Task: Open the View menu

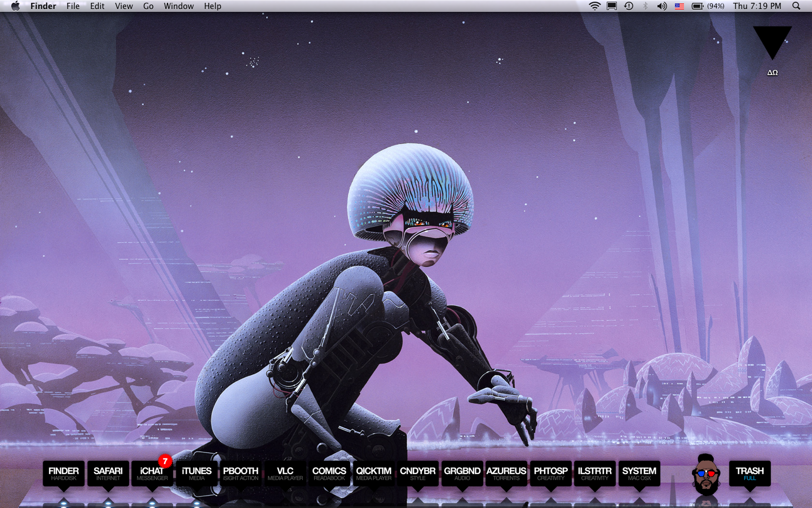Action: [x=124, y=6]
